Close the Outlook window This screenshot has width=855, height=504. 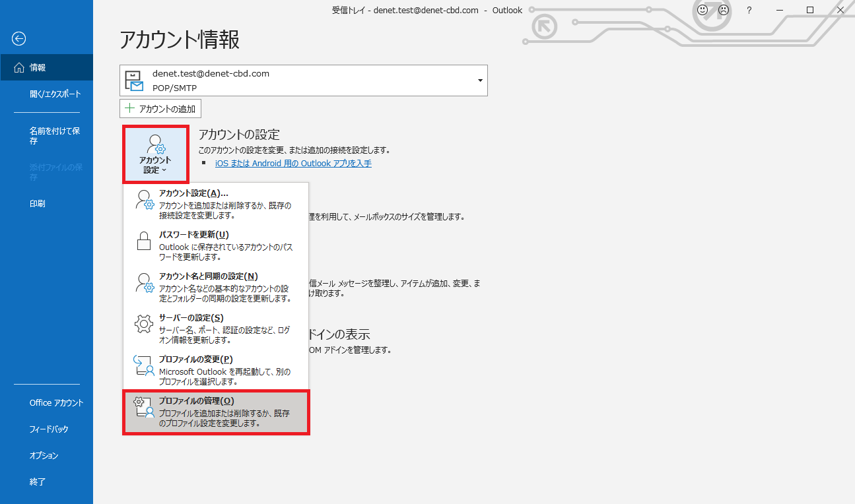coord(840,10)
